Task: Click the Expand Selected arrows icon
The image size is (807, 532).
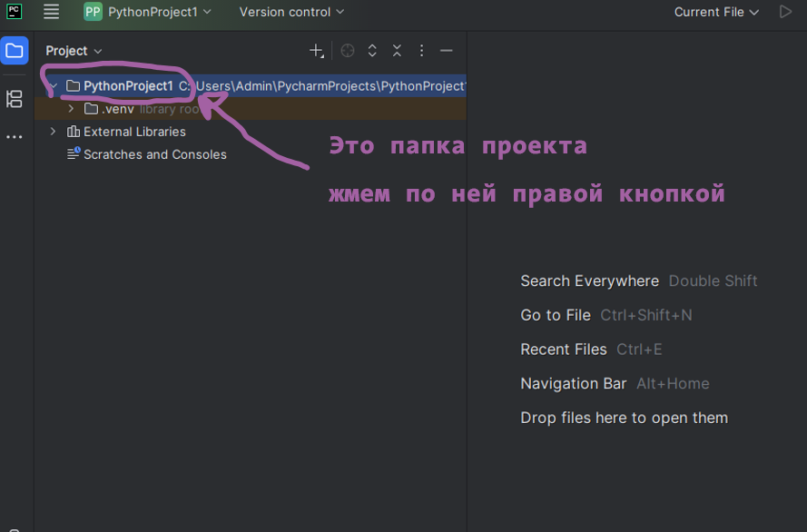Action: click(x=372, y=51)
